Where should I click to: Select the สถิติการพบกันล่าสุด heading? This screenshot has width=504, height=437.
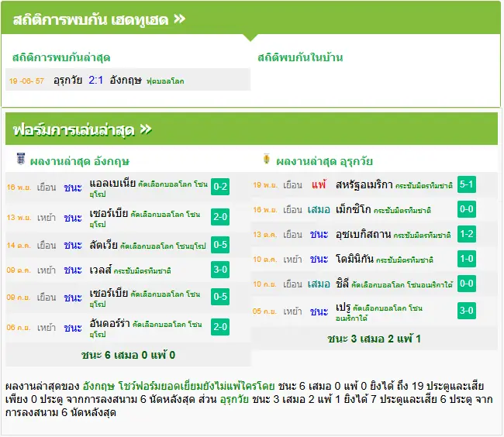click(x=61, y=57)
